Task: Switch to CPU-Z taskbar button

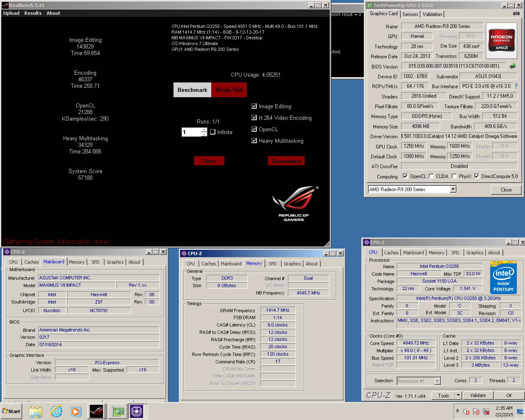Action: [x=137, y=411]
